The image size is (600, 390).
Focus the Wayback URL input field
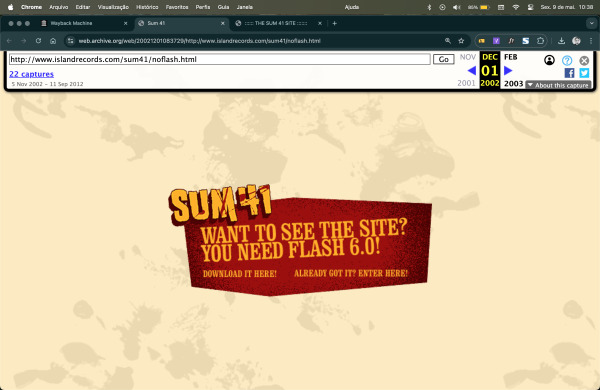[x=220, y=59]
